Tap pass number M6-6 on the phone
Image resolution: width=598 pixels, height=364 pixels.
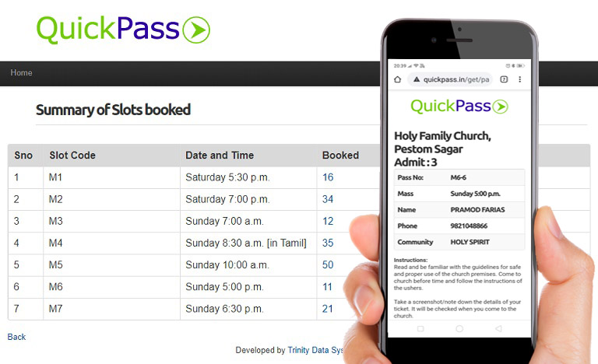[x=459, y=177]
